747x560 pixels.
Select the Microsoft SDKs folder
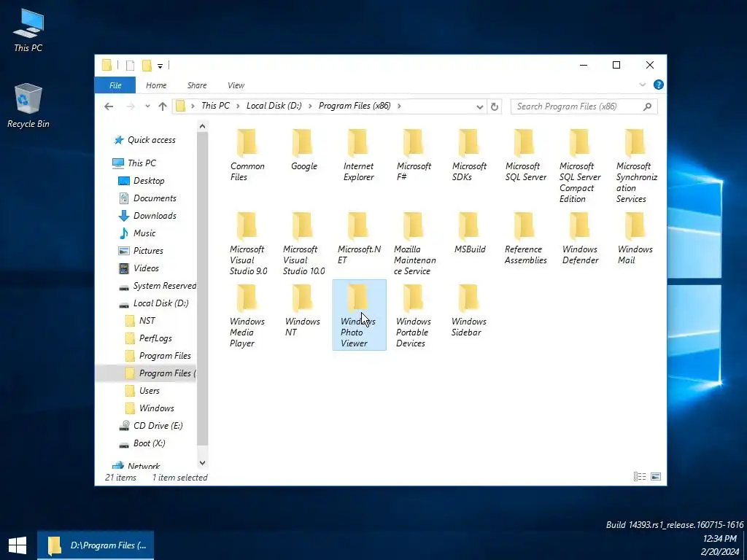pos(469,155)
